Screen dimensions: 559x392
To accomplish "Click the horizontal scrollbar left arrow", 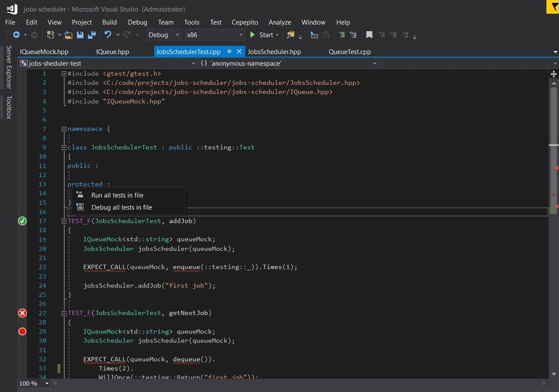I will pyautogui.click(x=55, y=383).
